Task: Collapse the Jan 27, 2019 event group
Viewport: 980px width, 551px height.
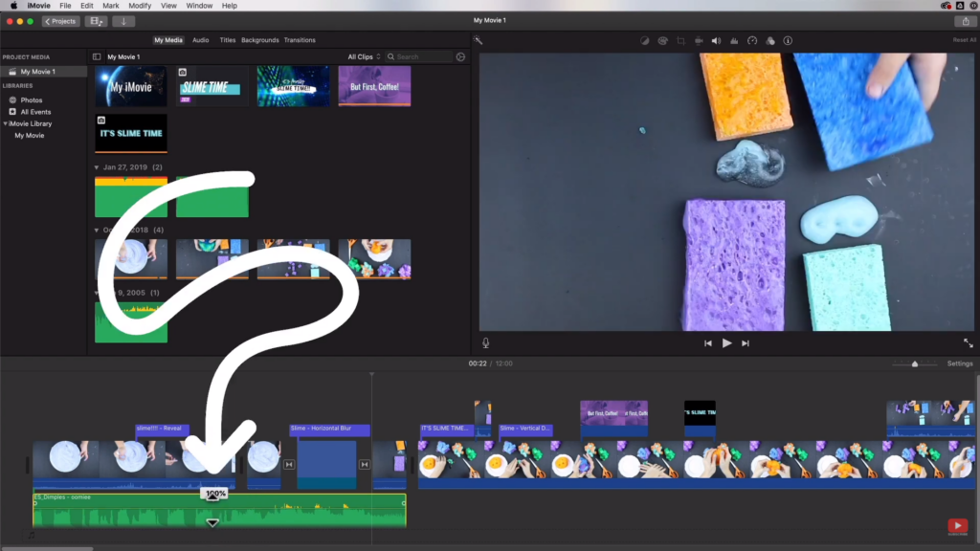Action: point(97,167)
